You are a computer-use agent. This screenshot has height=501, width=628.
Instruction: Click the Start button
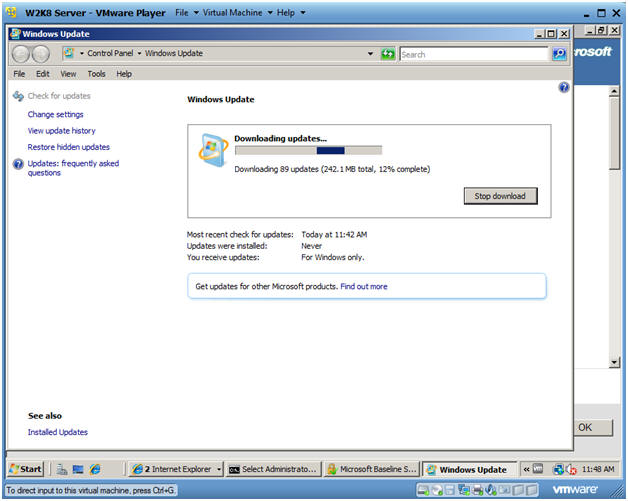click(x=26, y=469)
